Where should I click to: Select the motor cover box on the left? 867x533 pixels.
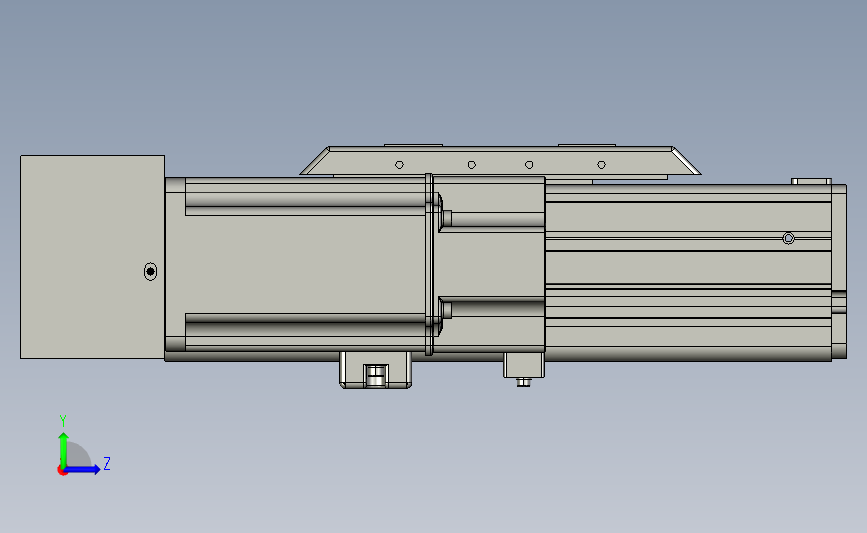[x=92, y=257]
